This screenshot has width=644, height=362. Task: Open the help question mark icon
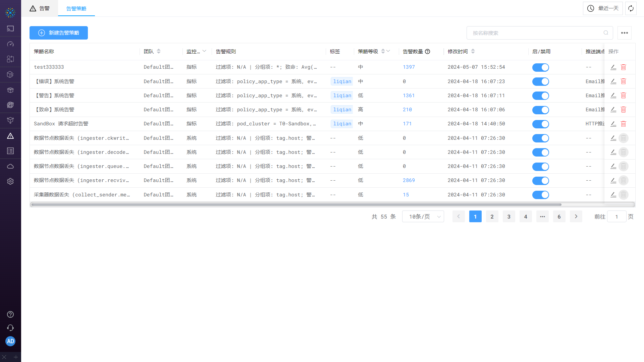10,314
